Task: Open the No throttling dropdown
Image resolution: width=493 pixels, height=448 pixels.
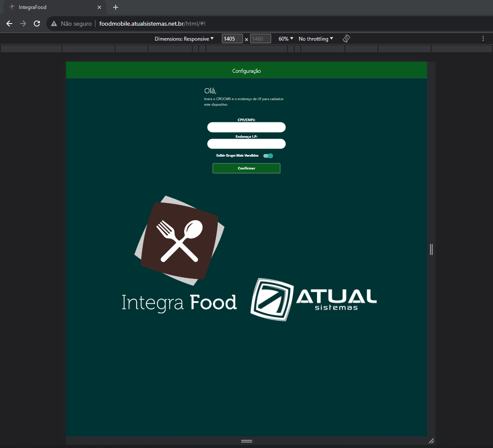Action: (x=316, y=39)
